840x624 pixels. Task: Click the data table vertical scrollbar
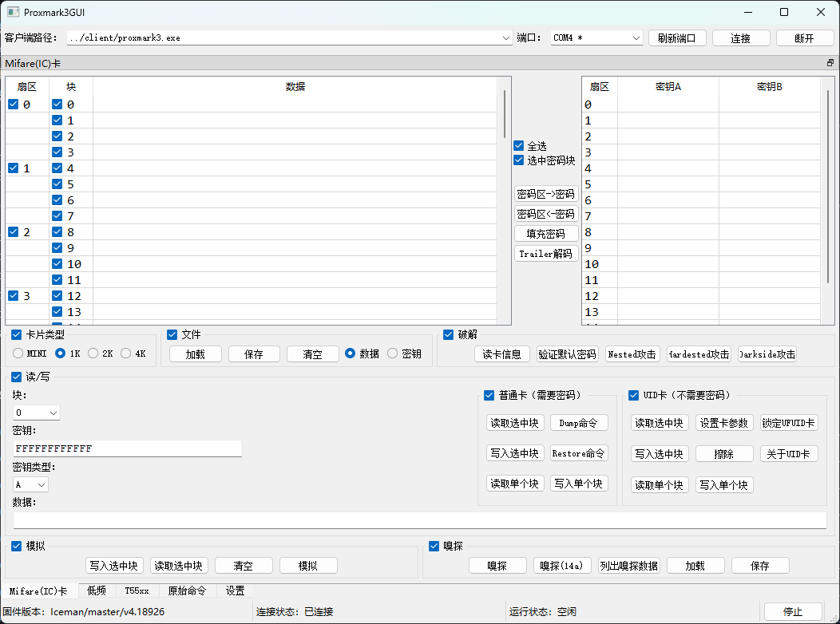[504, 114]
